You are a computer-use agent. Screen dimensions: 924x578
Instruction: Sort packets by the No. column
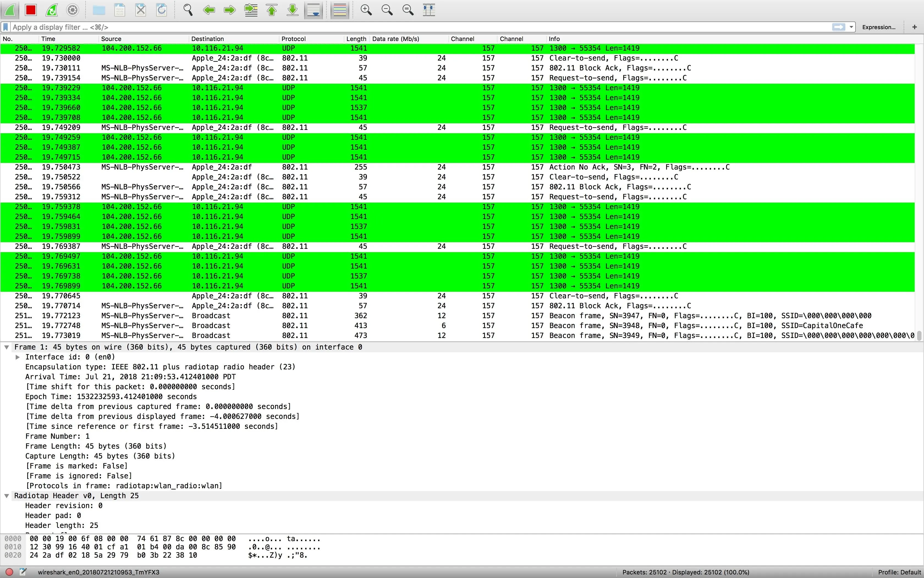[19, 39]
